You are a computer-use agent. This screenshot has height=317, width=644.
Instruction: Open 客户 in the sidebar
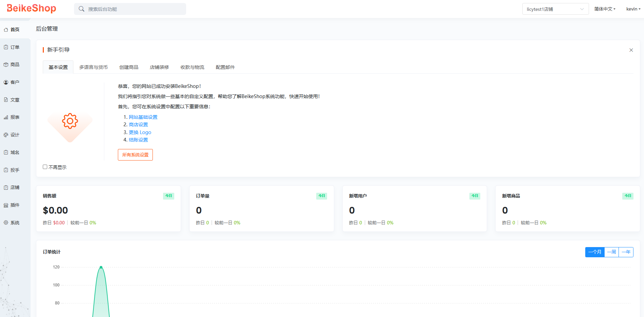point(15,82)
